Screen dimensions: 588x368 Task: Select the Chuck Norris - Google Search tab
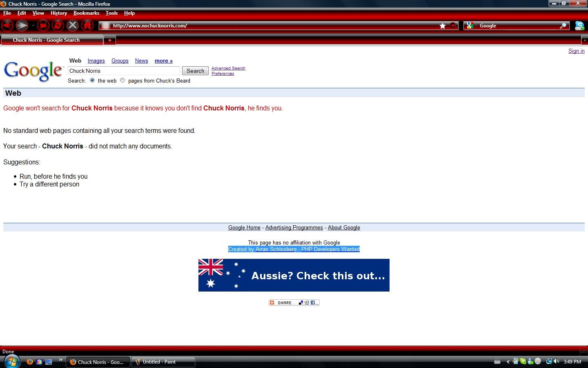click(x=52, y=40)
